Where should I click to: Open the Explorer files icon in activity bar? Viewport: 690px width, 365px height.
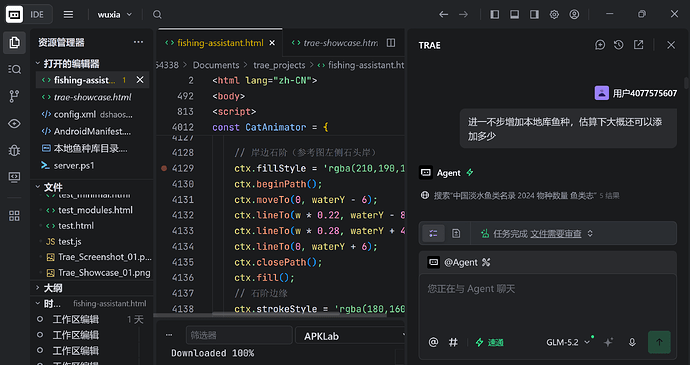(x=15, y=43)
